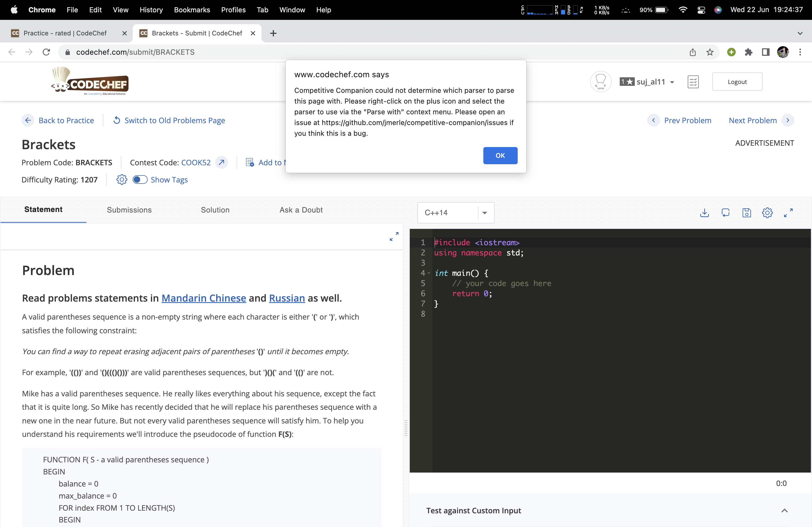This screenshot has height=527, width=812.
Task: Enable the Show Tags toggle
Action: [x=140, y=180]
